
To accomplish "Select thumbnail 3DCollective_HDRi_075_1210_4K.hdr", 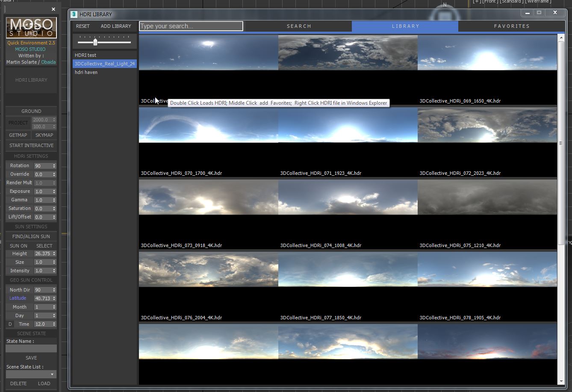I will (487, 214).
